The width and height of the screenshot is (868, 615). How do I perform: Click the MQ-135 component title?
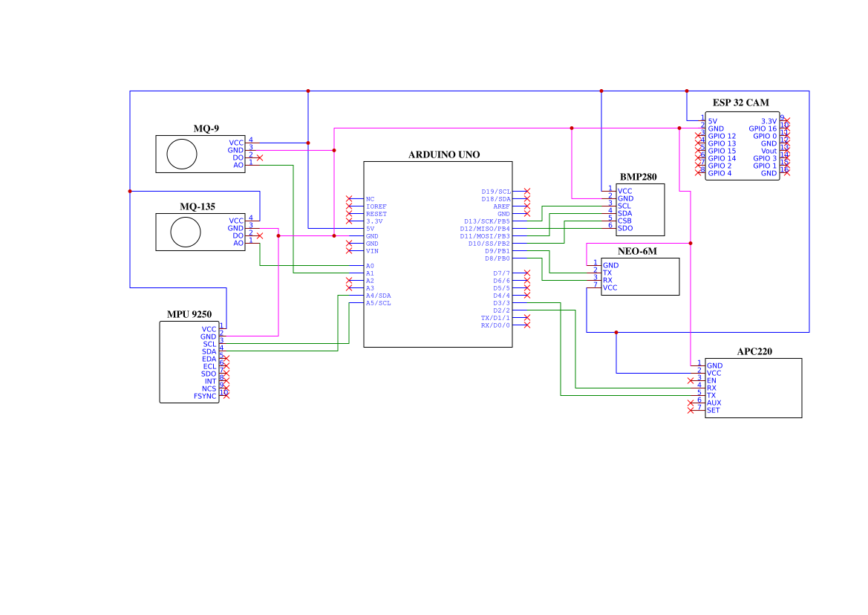198,206
